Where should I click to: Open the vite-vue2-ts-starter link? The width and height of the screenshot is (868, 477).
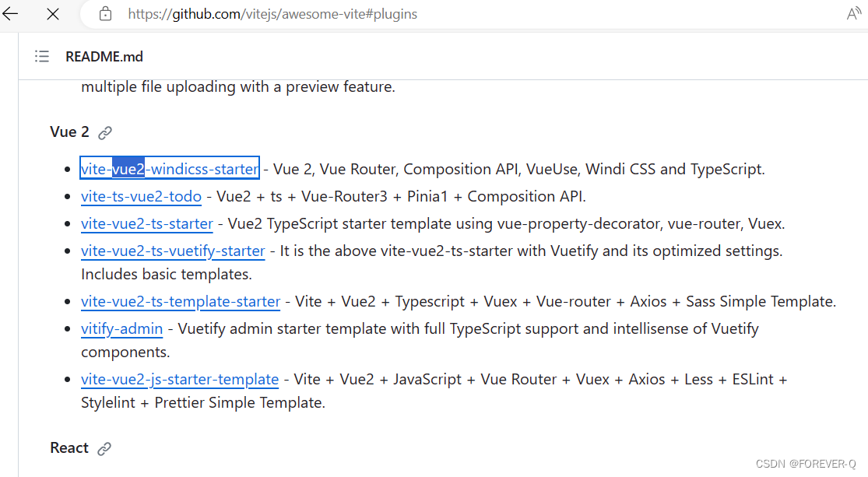pyautogui.click(x=146, y=223)
